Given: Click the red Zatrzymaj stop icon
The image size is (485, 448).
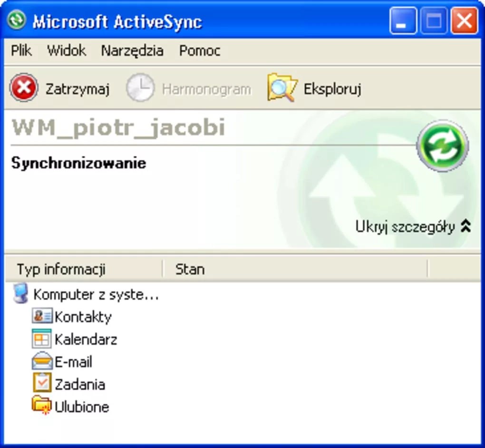Looking at the screenshot, I should coord(24,88).
